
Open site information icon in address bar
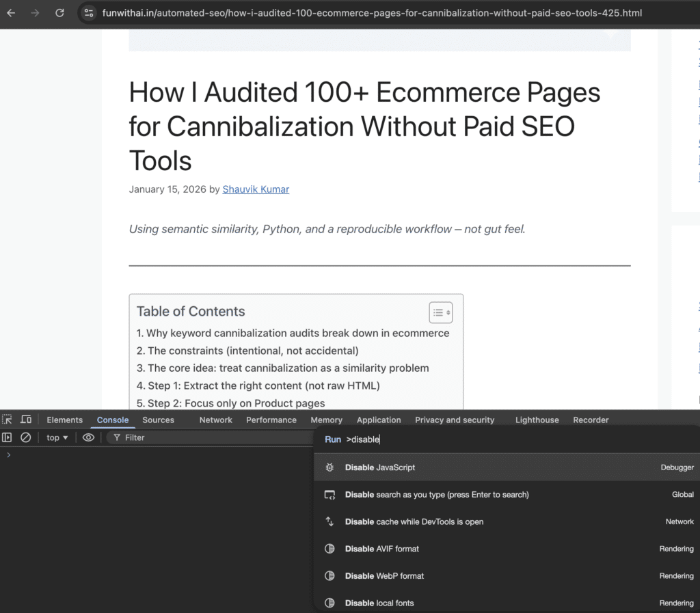tap(90, 13)
